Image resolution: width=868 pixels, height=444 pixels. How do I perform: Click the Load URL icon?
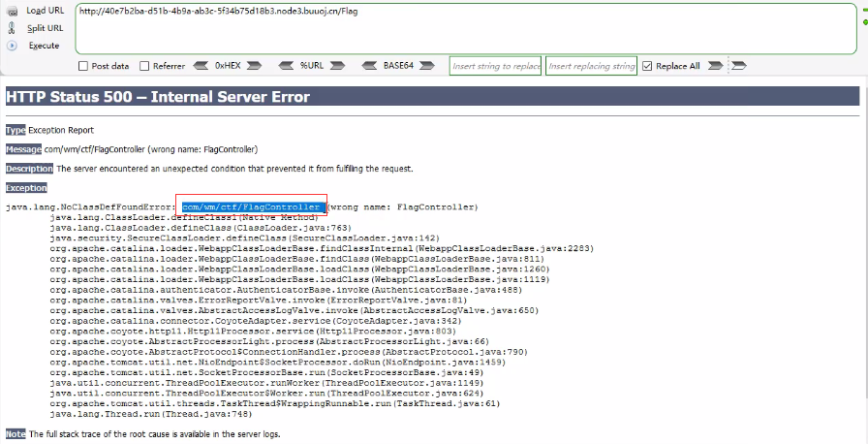(x=11, y=11)
